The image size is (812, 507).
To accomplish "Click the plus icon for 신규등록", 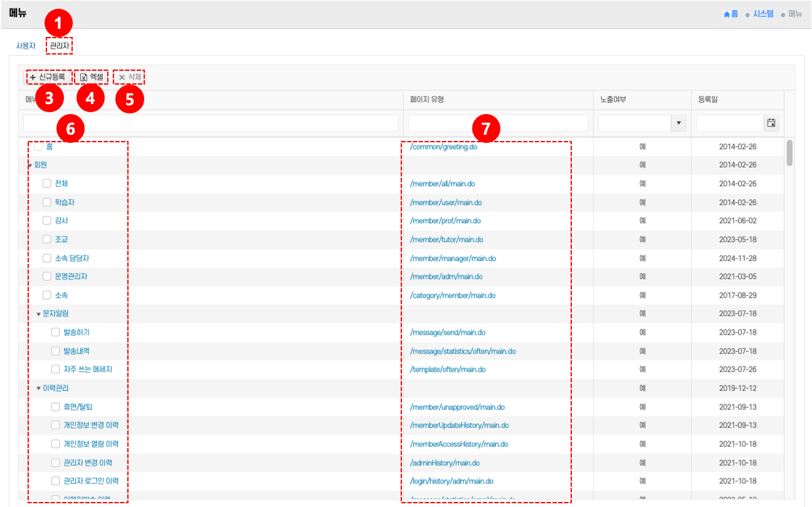I will pos(33,77).
